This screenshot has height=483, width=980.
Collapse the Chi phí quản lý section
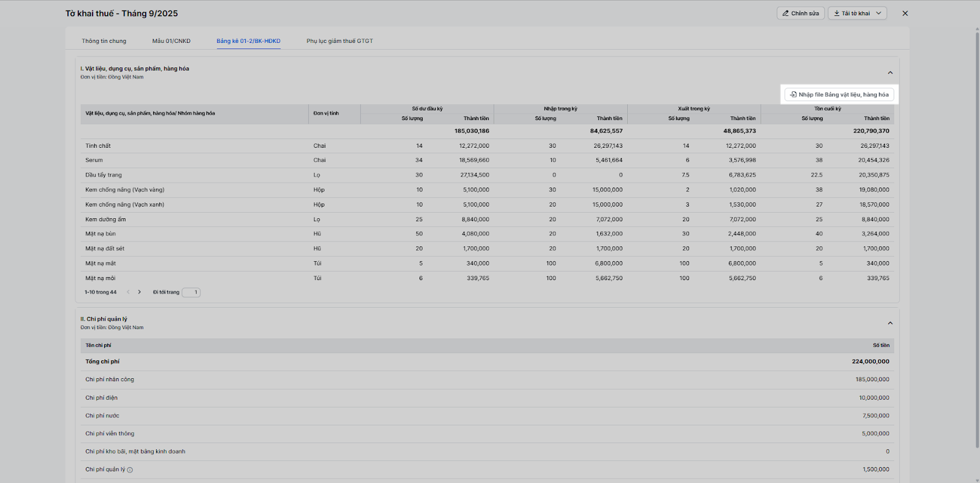coord(890,323)
